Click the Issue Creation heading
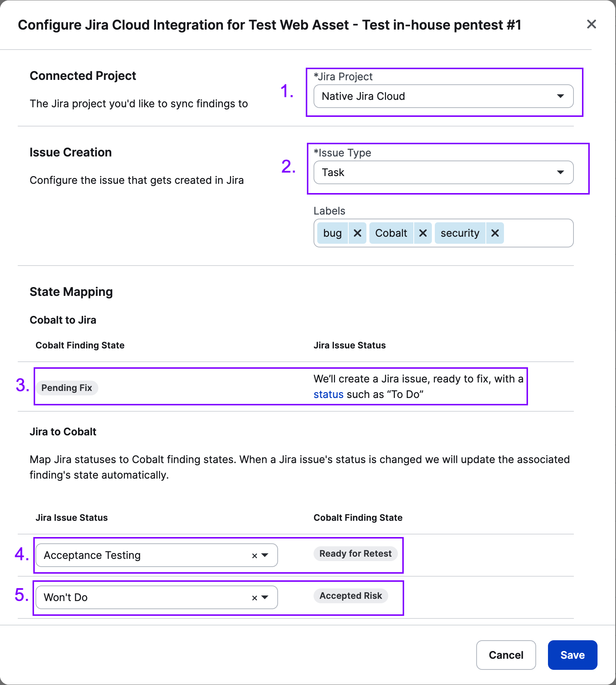Screen dimensions: 616x685 (71, 152)
